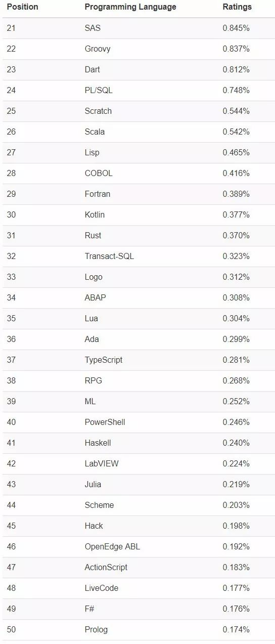Click the Ratings column header
Screen dimensions: 275x644
[237, 7]
